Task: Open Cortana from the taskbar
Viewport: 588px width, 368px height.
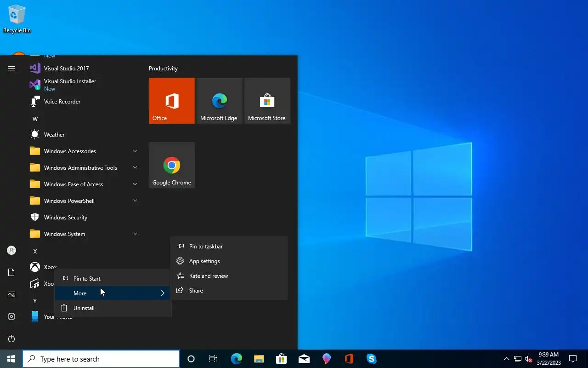Action: pos(191,359)
